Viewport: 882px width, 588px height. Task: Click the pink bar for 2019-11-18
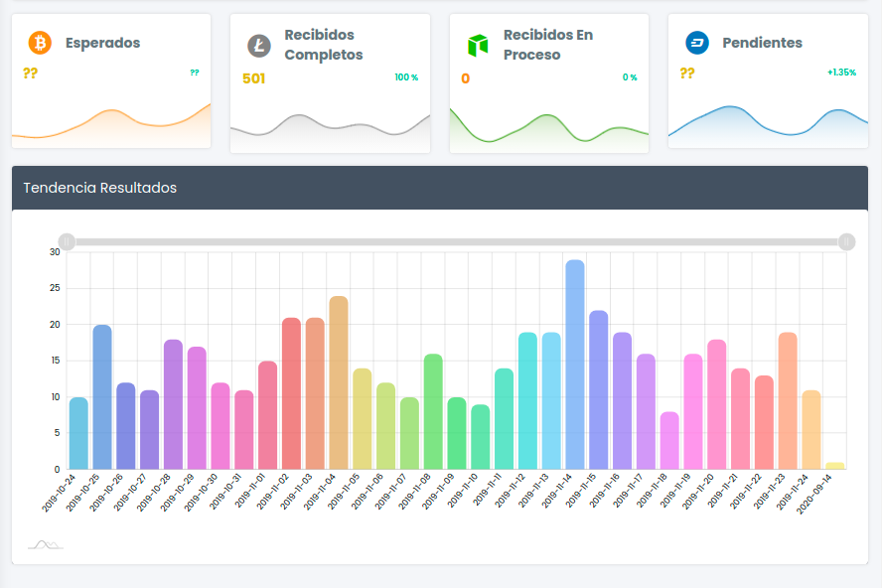(669, 440)
